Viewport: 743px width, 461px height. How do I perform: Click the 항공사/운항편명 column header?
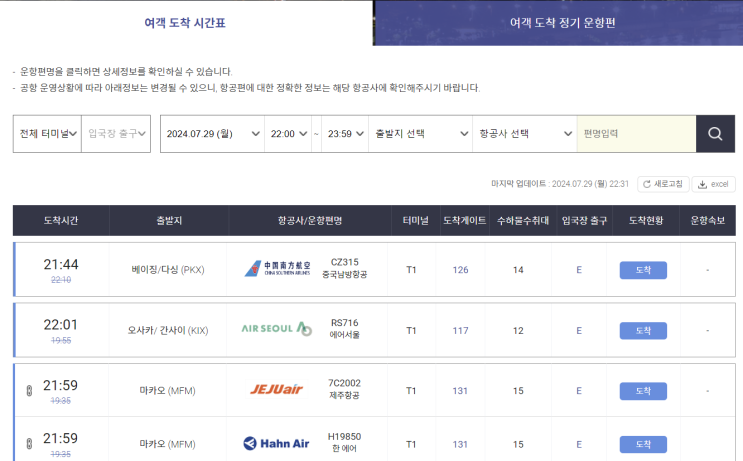click(310, 220)
